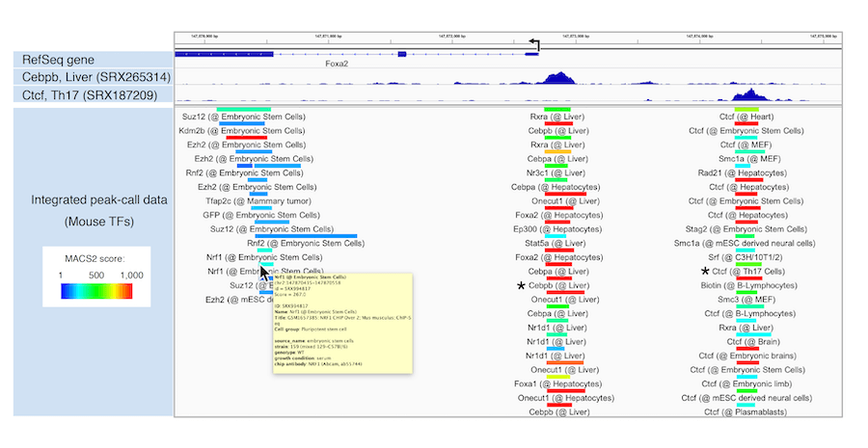
Task: Click the star marker beside Ctcf (@ Th17 Cells)
Action: point(705,273)
